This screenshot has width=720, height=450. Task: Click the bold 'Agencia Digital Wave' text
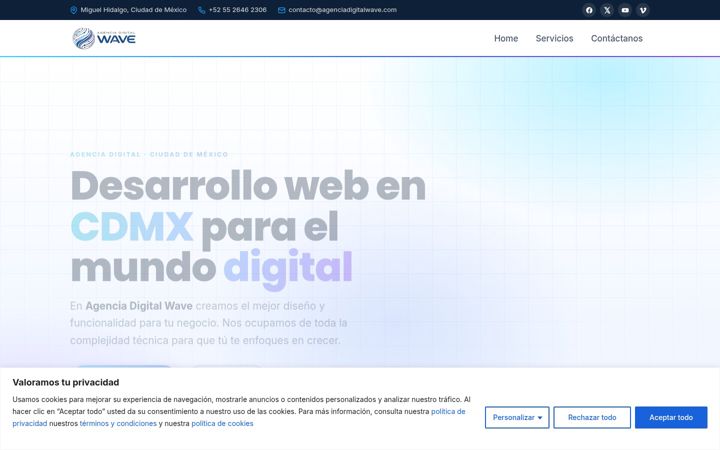(139, 306)
